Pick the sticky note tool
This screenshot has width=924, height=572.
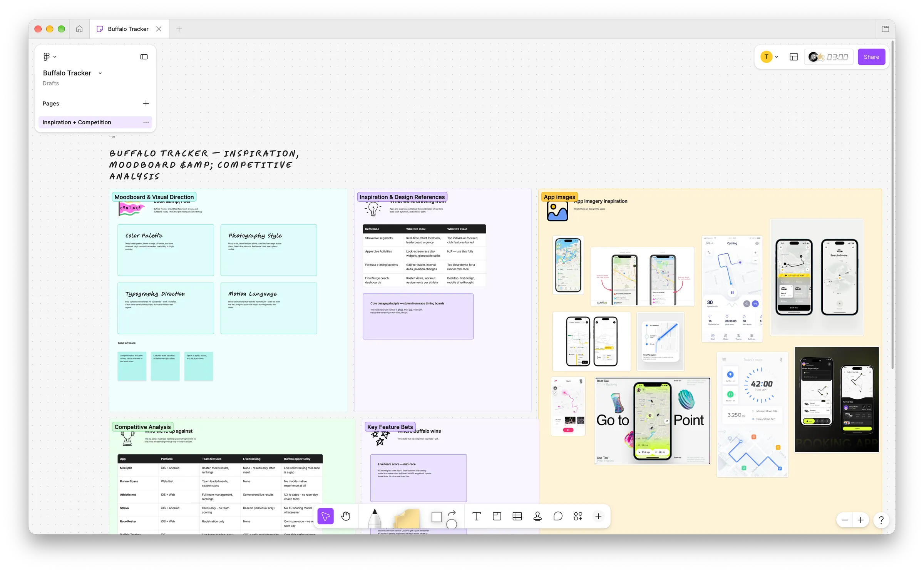click(x=407, y=518)
